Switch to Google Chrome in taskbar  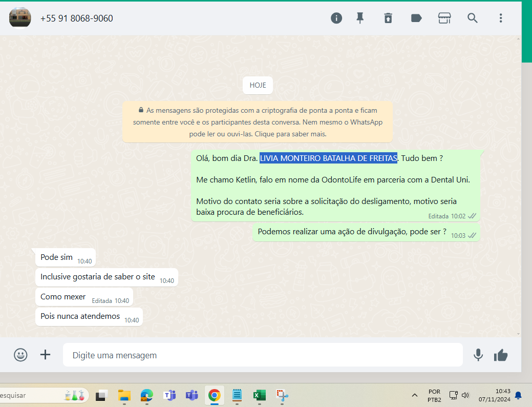pos(215,395)
